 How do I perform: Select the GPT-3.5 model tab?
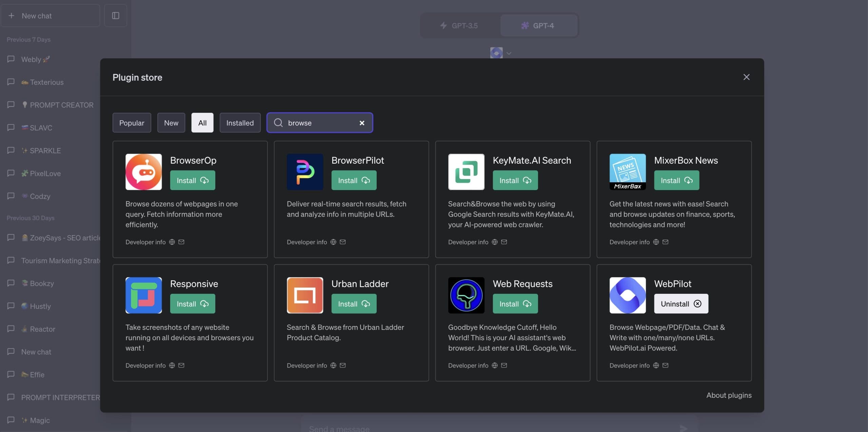pyautogui.click(x=459, y=25)
